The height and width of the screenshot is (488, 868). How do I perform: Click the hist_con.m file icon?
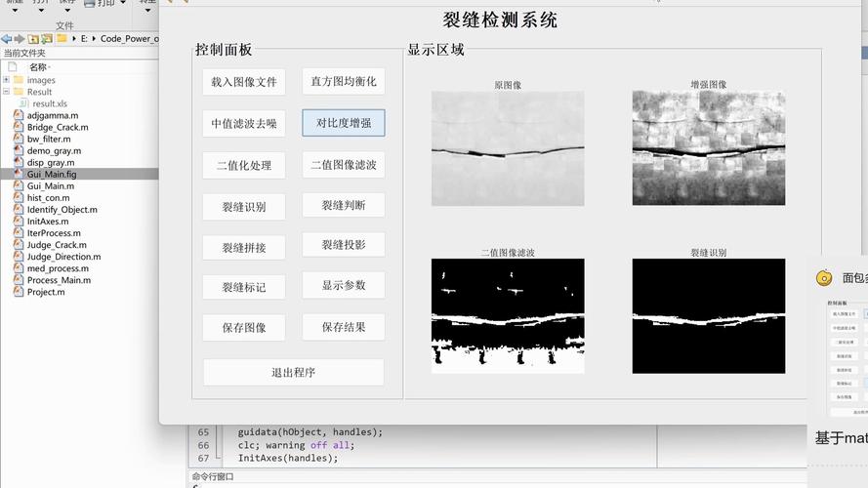(x=19, y=197)
